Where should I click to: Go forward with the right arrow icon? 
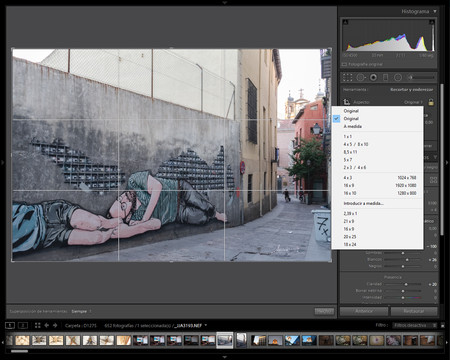point(55,325)
